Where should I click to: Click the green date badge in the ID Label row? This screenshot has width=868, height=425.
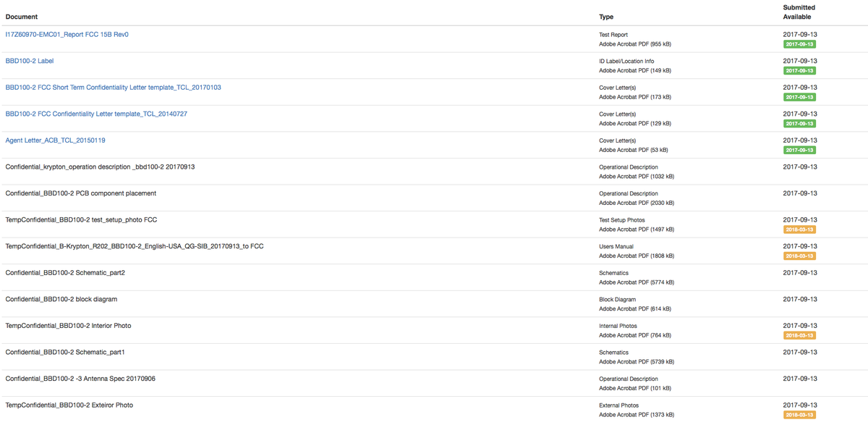pyautogui.click(x=799, y=71)
